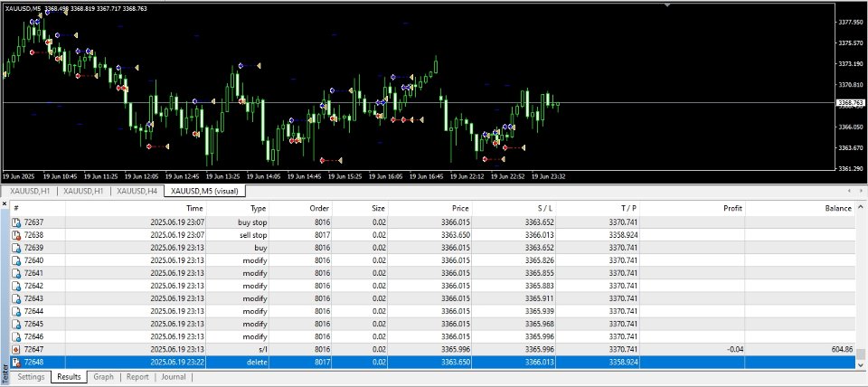Click the 3377.950 price scale label
The image size is (868, 387).
tap(851, 23)
